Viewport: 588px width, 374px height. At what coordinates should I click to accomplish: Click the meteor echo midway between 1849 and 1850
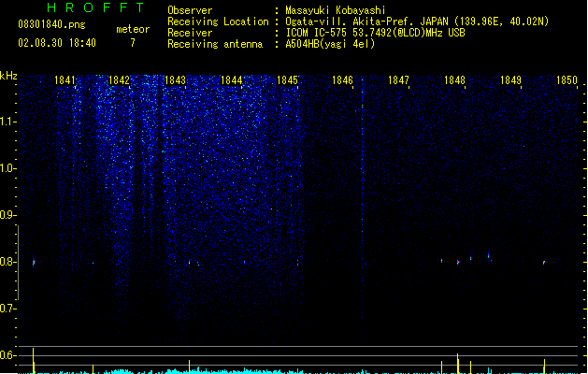(544, 263)
